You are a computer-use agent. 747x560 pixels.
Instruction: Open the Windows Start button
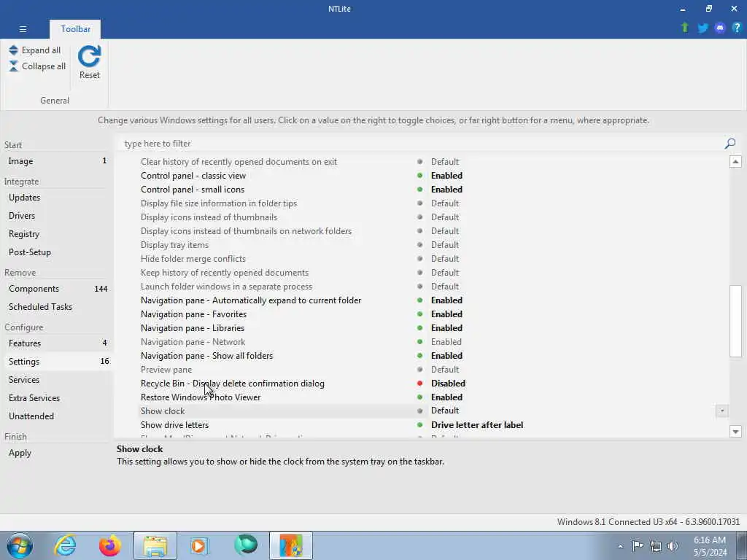coord(20,545)
